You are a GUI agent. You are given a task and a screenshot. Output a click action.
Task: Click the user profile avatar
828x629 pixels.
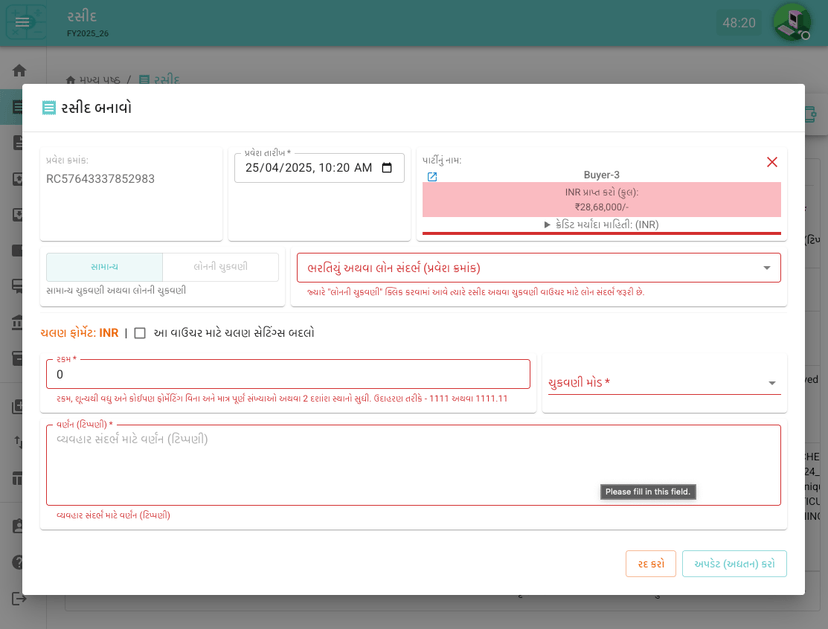791,22
